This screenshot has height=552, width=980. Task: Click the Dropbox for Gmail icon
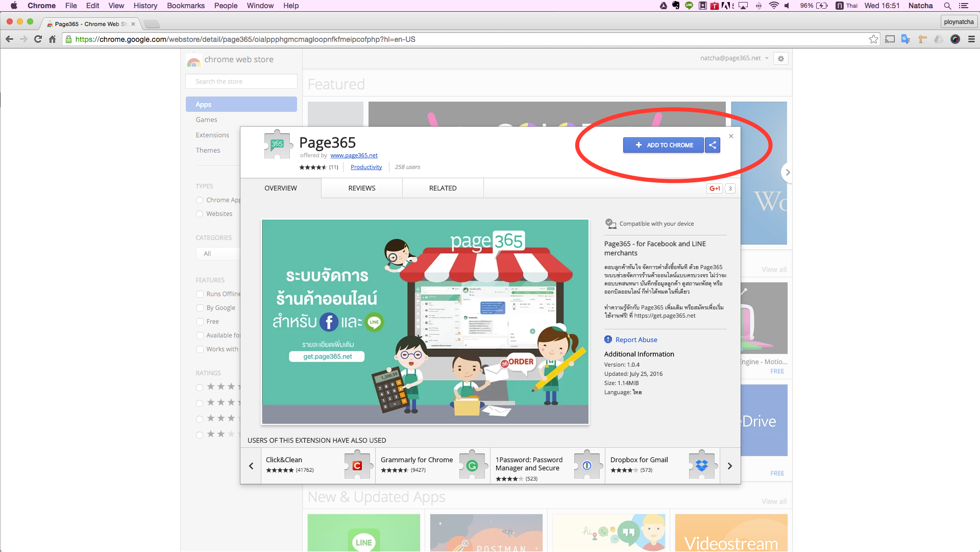(702, 465)
